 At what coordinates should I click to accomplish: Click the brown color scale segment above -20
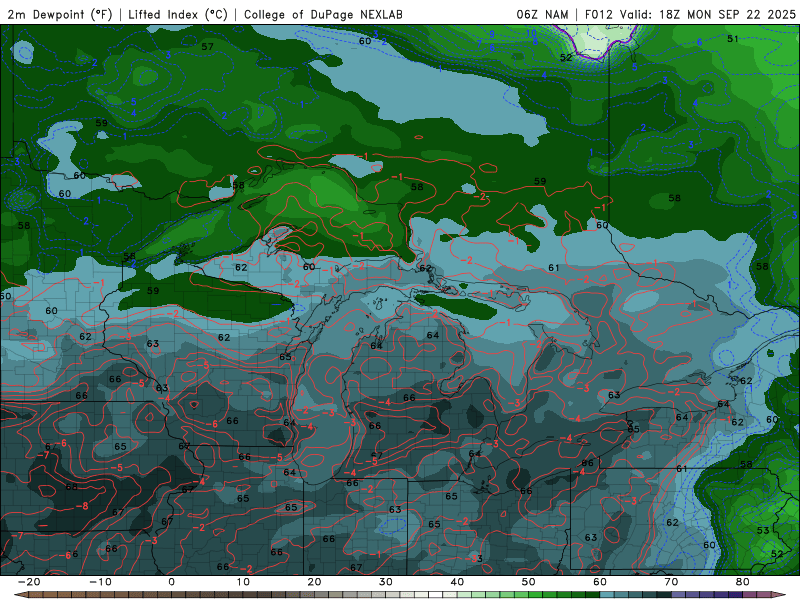point(36,595)
